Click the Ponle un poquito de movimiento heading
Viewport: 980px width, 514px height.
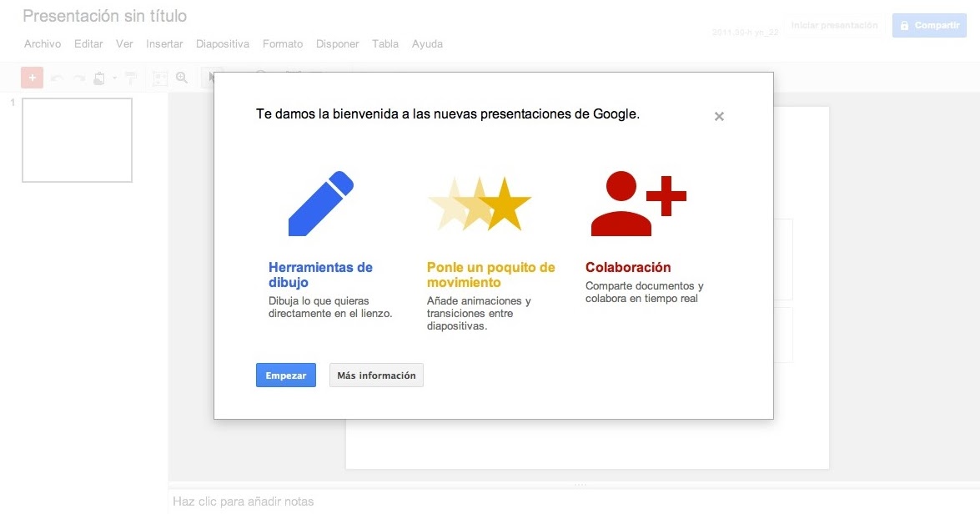pos(490,275)
